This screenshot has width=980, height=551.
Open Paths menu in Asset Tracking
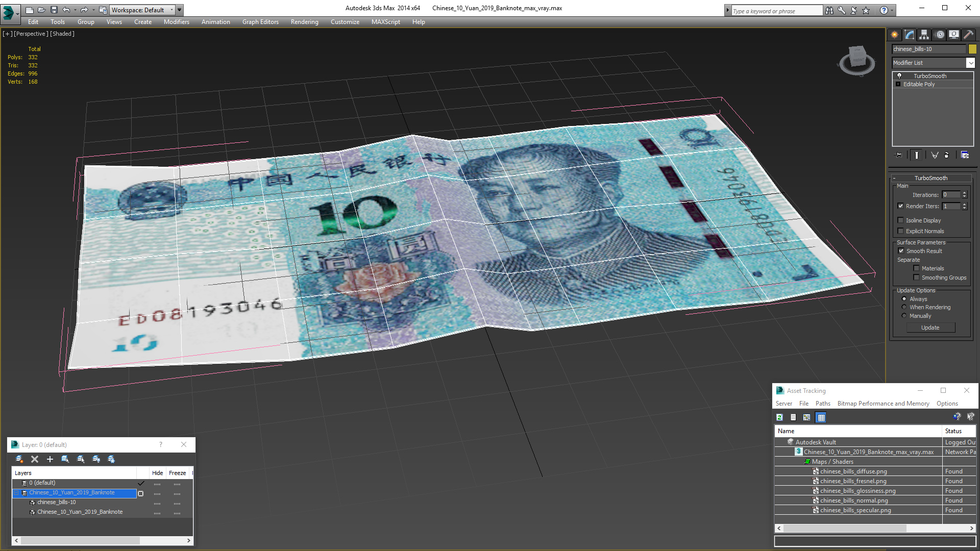823,404
